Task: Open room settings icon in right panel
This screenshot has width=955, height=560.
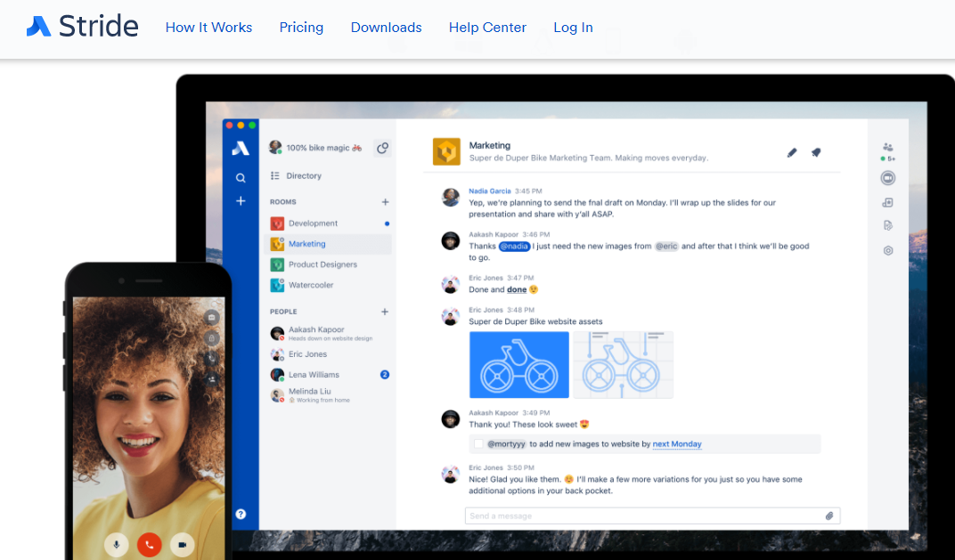Action: (x=888, y=250)
